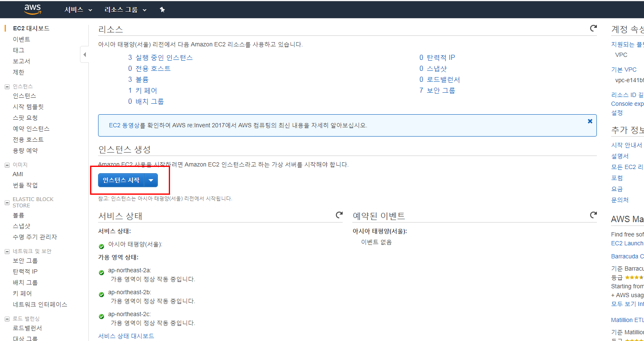This screenshot has width=644, height=341.
Task: Click ap-northeast-2b availability zone text
Action: 130,292
